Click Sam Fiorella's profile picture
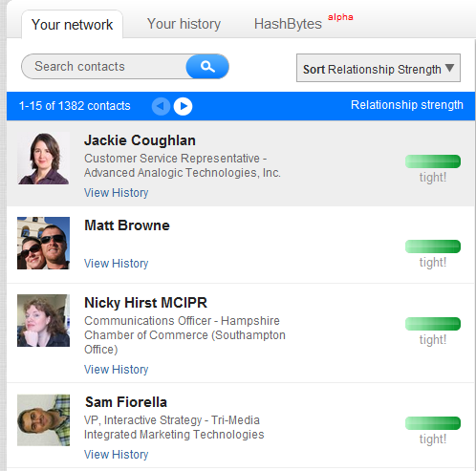This screenshot has height=471, width=476. [43, 420]
